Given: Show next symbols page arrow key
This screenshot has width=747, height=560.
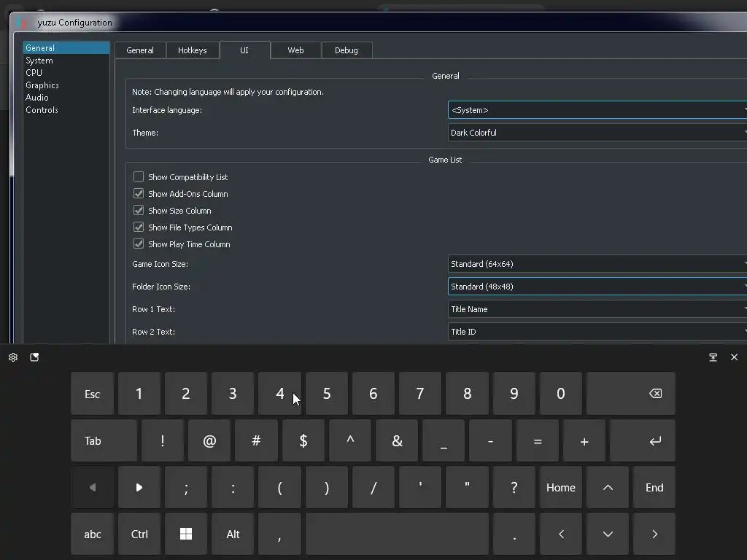Looking at the screenshot, I should 139,487.
